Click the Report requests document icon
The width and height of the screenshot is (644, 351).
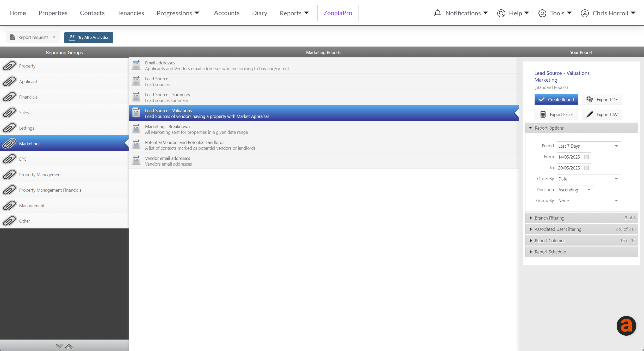tap(13, 37)
